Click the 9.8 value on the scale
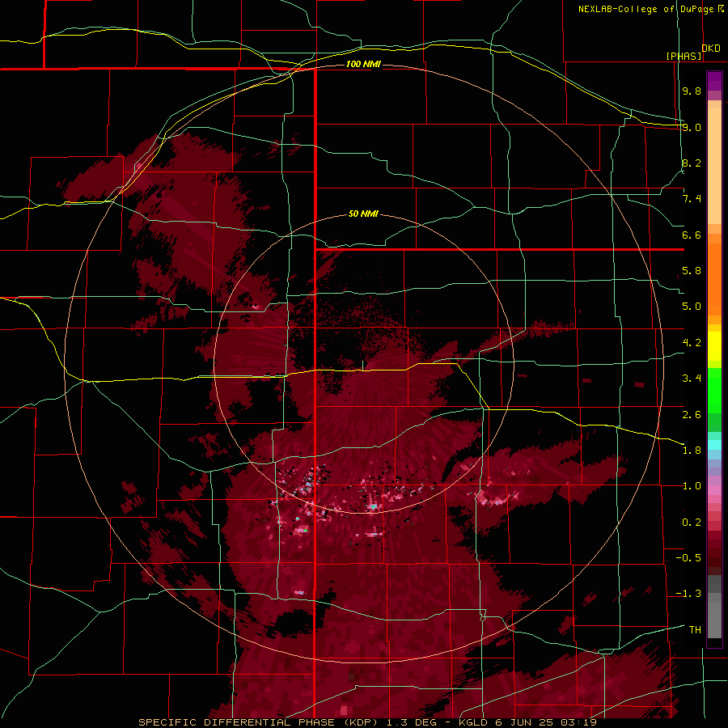The height and width of the screenshot is (728, 728). (692, 91)
